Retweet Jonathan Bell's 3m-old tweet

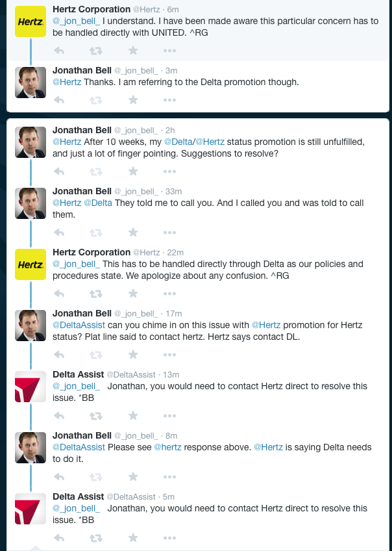click(95, 99)
